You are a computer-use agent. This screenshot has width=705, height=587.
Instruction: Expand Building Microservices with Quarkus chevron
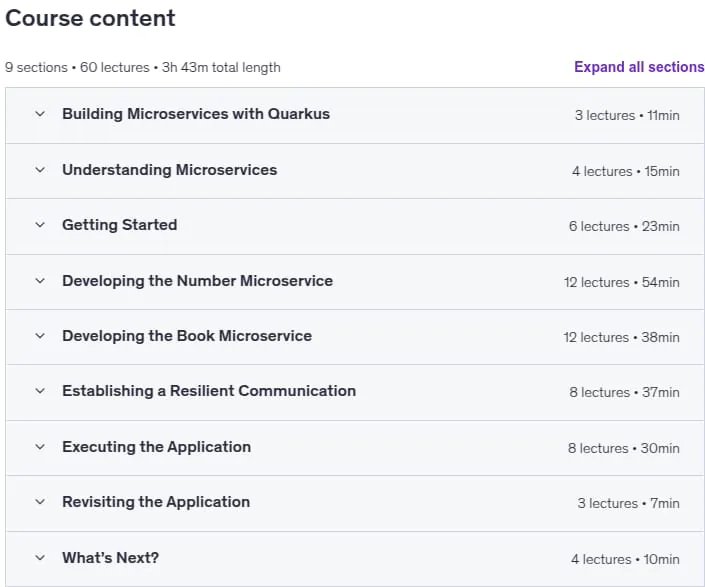click(40, 114)
